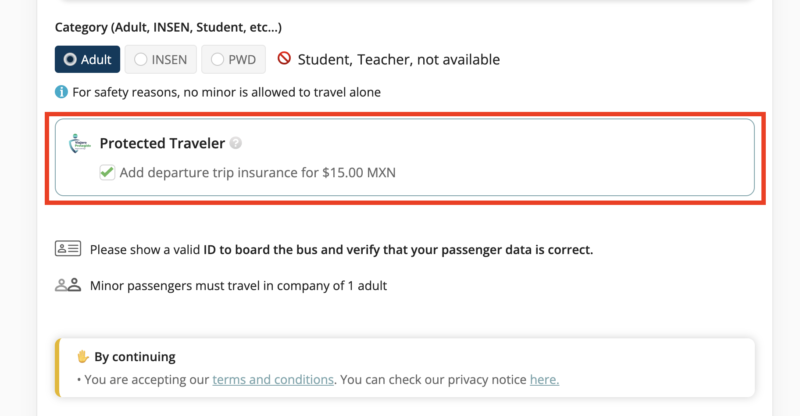This screenshot has height=416, width=800.
Task: Click the Protected Traveler help question mark
Action: click(236, 144)
